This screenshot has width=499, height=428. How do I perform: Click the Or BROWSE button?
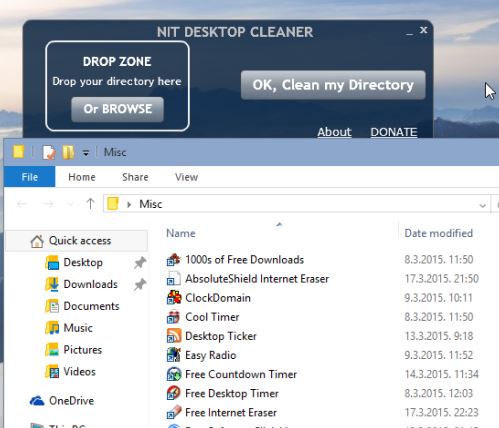click(117, 109)
